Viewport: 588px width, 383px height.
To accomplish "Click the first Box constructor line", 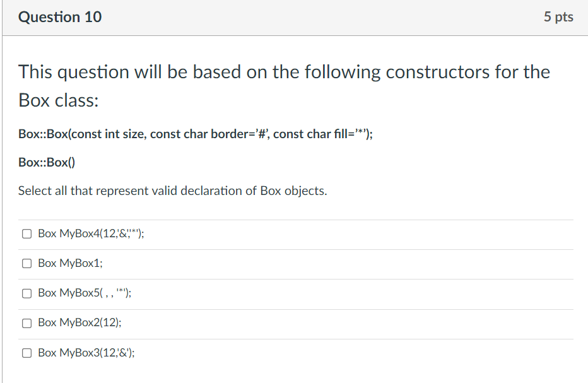I will tap(195, 133).
